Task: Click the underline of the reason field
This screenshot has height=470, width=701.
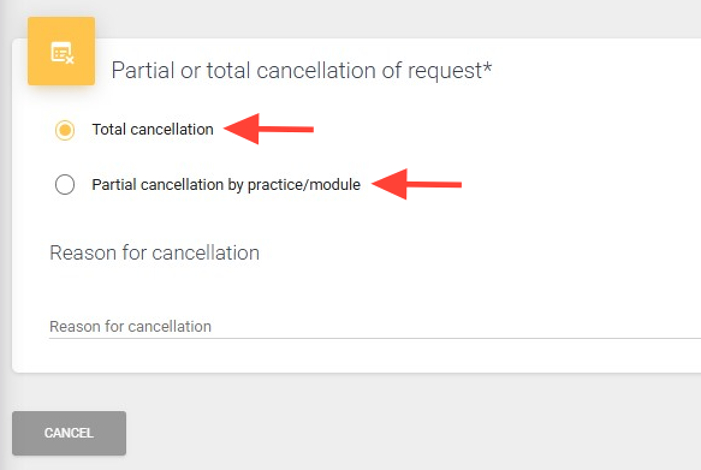Action: (x=370, y=338)
